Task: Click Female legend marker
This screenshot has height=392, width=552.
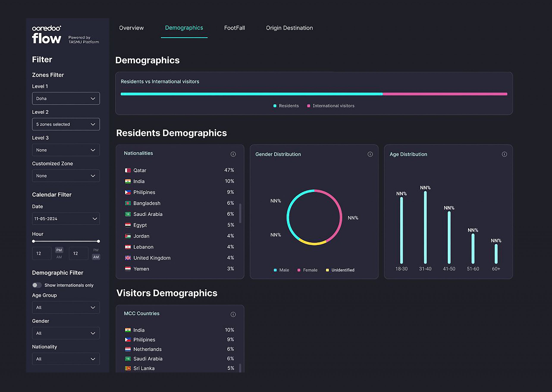Action: click(299, 270)
